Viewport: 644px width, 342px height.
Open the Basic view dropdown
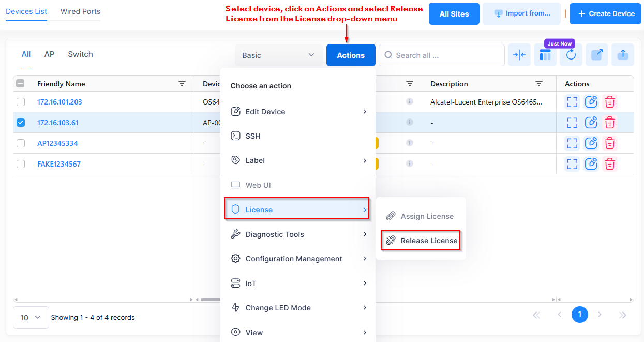278,55
